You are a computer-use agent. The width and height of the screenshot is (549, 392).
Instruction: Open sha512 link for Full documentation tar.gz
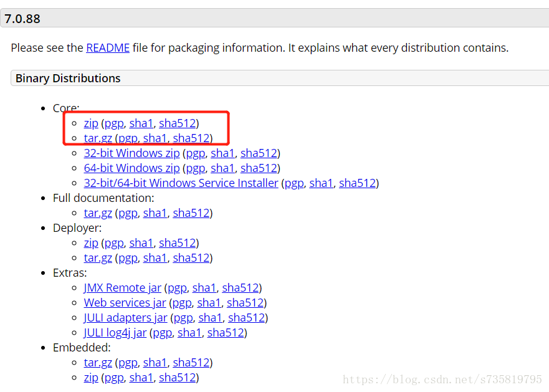click(191, 213)
